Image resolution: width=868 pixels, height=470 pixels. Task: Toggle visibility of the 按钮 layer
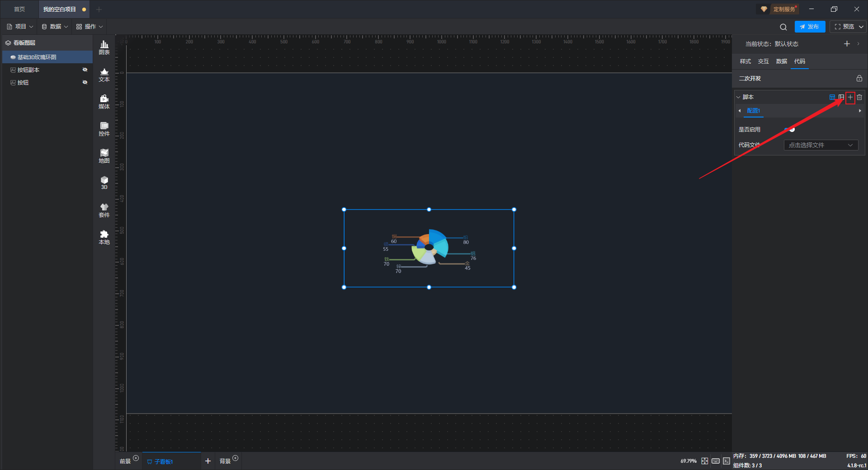tap(85, 82)
